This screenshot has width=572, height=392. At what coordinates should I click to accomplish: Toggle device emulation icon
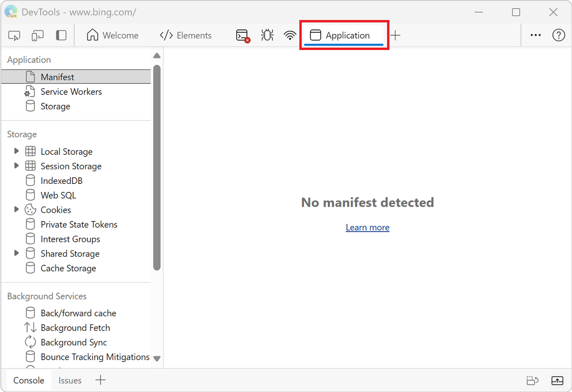pyautogui.click(x=38, y=35)
